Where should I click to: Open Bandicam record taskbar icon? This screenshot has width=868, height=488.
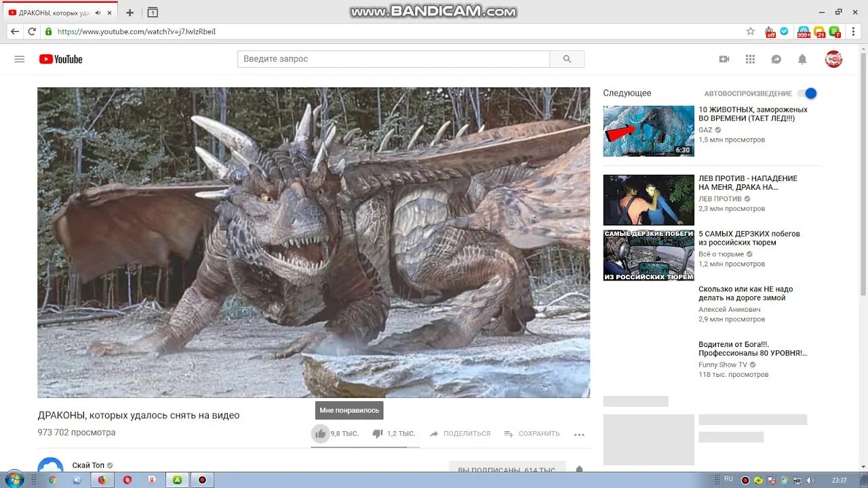tap(202, 480)
